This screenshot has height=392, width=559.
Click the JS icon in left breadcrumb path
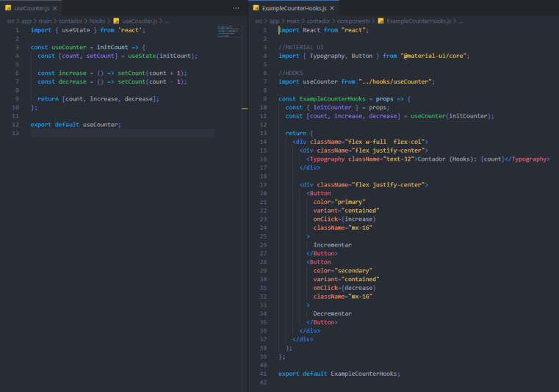tap(116, 21)
